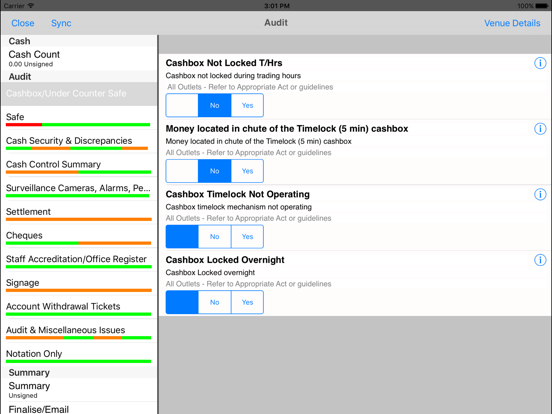Choose blank option for Money located in chute

(x=182, y=171)
